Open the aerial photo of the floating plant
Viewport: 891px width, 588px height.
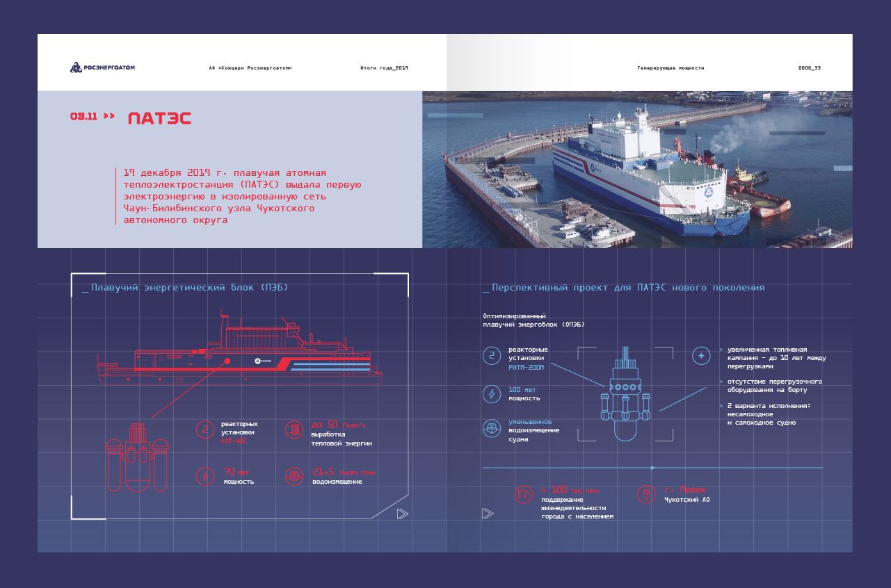[637, 170]
